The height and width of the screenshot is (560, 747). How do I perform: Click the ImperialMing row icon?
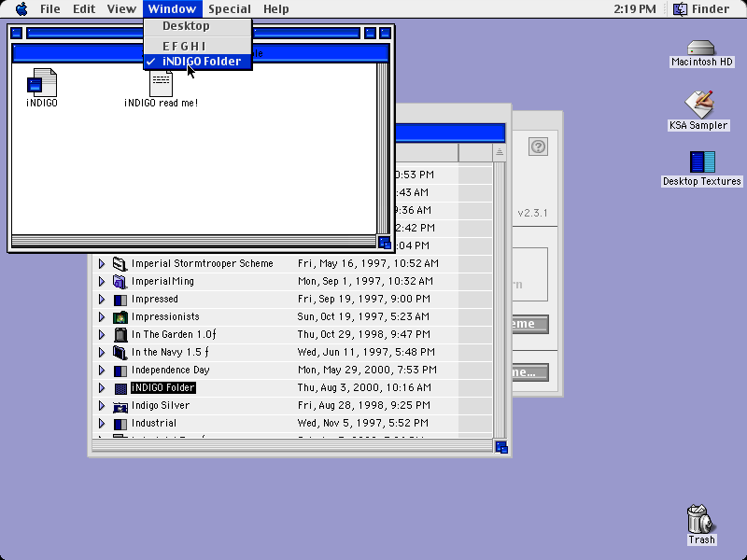click(120, 282)
